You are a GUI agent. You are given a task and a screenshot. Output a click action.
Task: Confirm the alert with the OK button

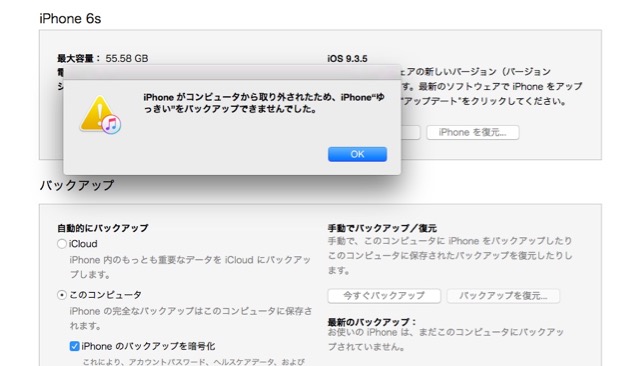click(x=357, y=154)
